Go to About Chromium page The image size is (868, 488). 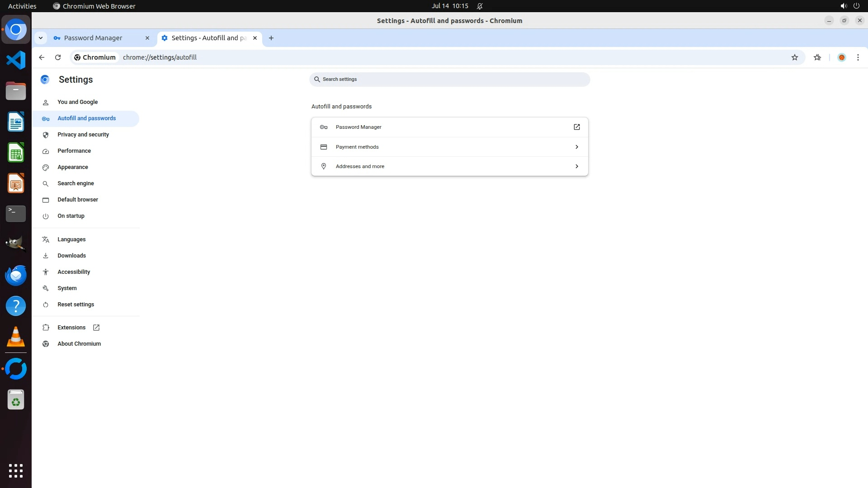(79, 344)
